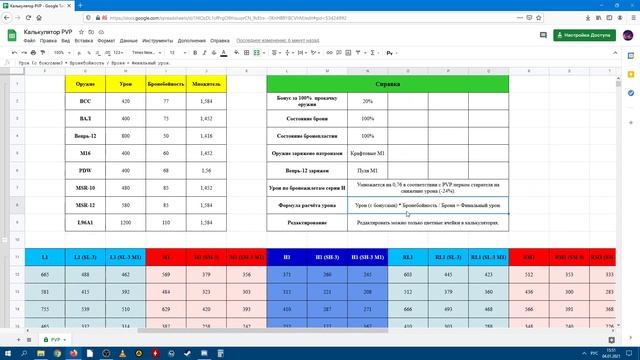This screenshot has width=640, height=360.
Task: Open the horizontal align dropdown
Action: click(276, 53)
